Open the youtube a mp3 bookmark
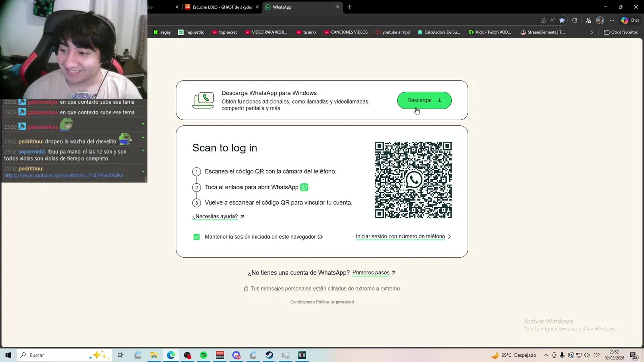644x362 pixels. [392, 32]
